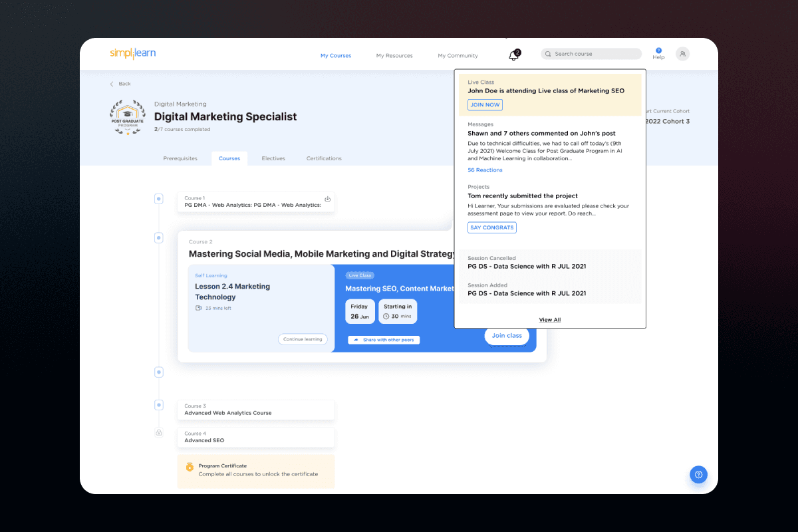
Task: Open Course 1 PG DMA Web Analytics card
Action: click(x=256, y=202)
